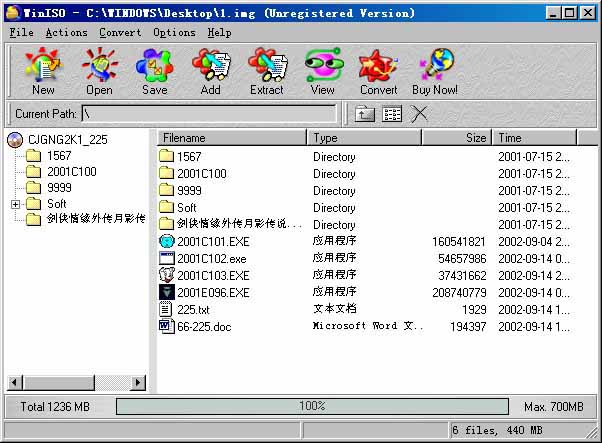Screen dimensions: 602x443
Task: Click the tree horizontal scrollbar thumb
Action: coord(59,382)
